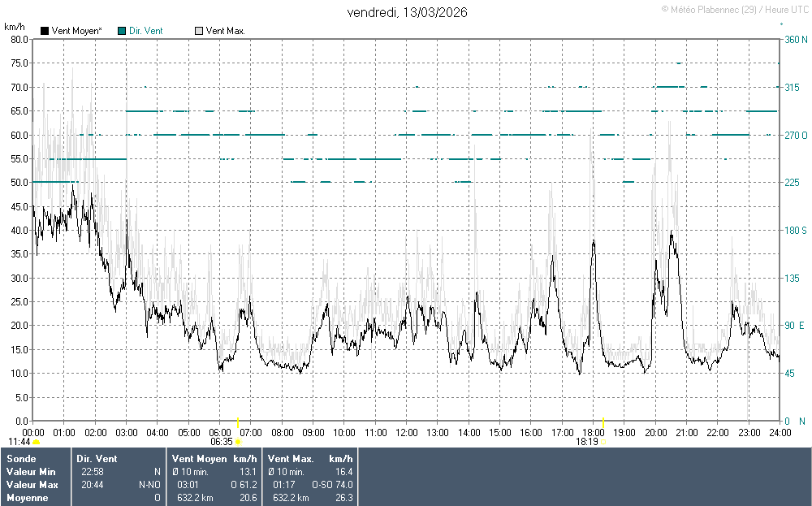Click the Dir. Vent table column header

pyautogui.click(x=97, y=459)
